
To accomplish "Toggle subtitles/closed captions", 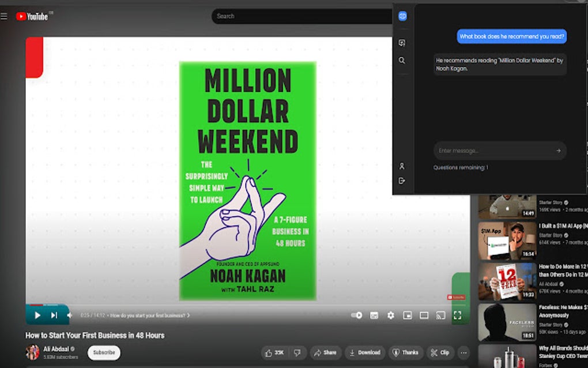I will tap(374, 315).
